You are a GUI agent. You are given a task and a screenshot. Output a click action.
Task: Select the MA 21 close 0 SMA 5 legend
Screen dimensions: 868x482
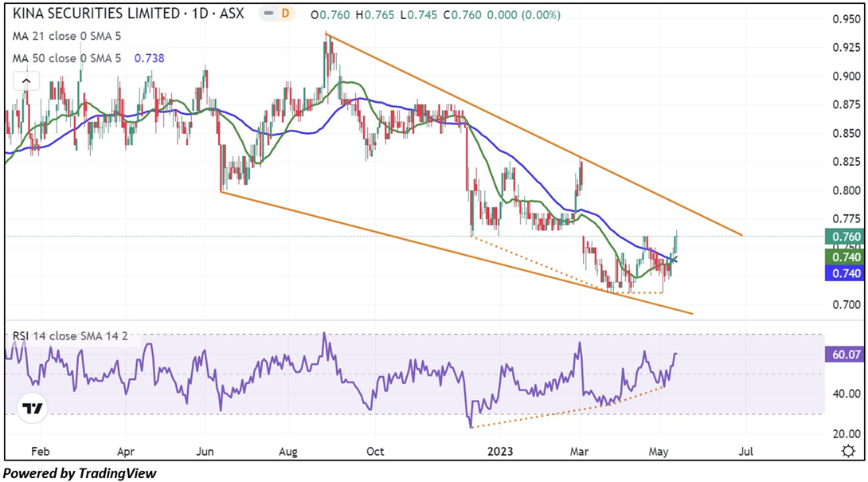67,36
